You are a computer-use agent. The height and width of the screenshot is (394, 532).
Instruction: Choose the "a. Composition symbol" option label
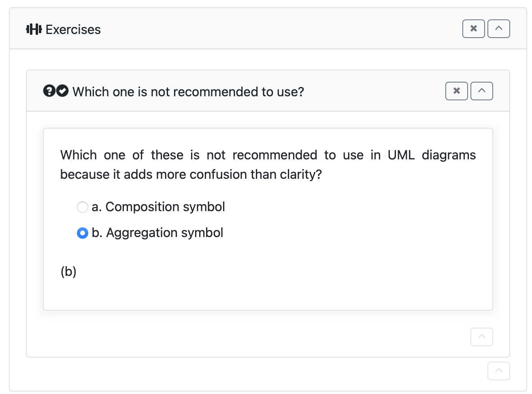coord(158,207)
